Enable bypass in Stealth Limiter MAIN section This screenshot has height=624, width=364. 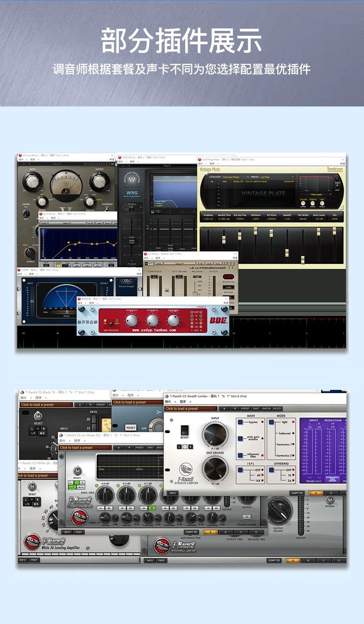pos(240,422)
